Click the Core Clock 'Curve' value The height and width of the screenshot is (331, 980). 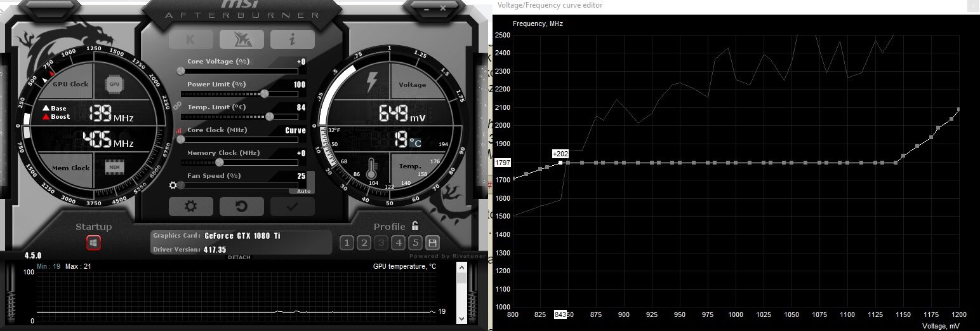(296, 130)
